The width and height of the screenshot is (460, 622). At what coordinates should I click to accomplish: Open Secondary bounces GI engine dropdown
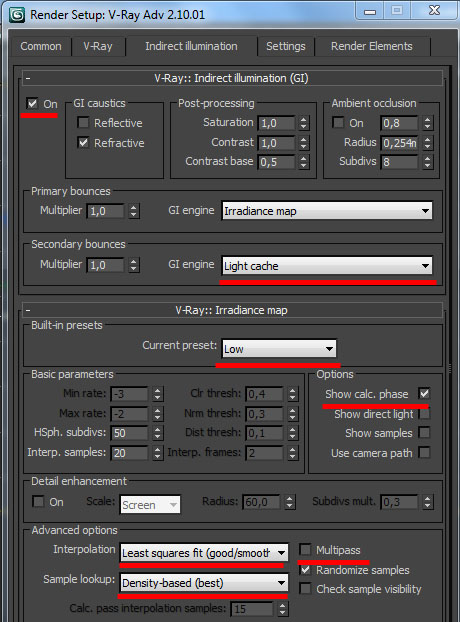[327, 266]
